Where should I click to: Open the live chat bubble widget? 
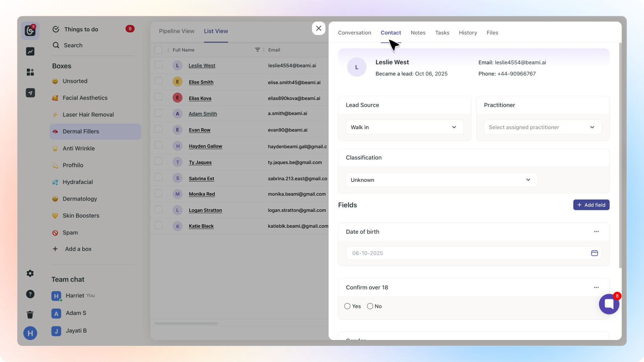[609, 304]
